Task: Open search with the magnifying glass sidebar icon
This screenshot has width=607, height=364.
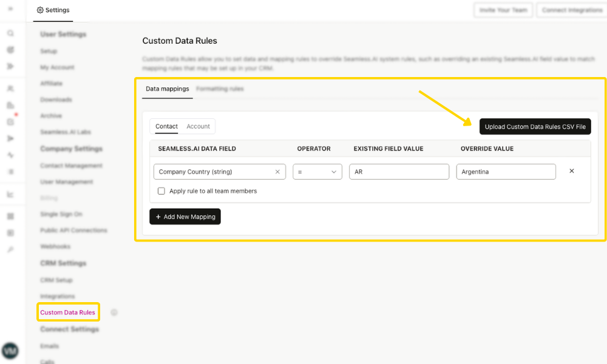Action: [x=10, y=33]
